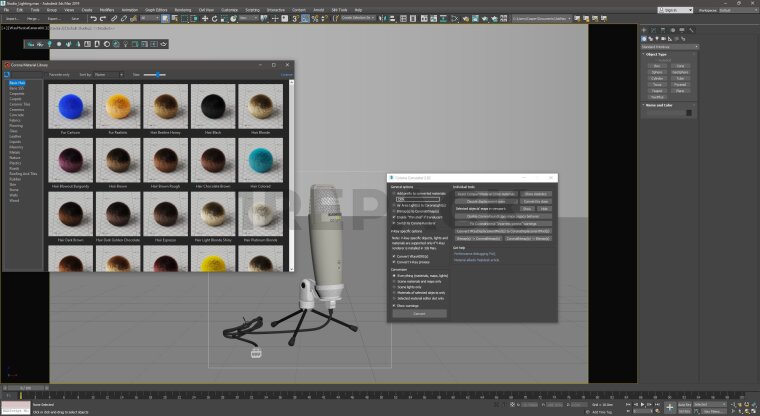Enable Convert V-Ray proxies checkbox
The width and height of the screenshot is (760, 416).
pyautogui.click(x=393, y=262)
